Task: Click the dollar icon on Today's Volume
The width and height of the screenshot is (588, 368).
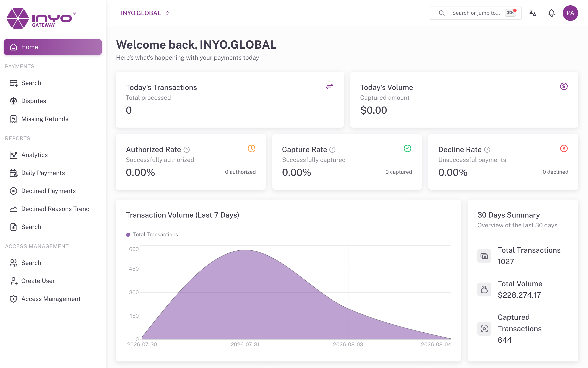Action: click(564, 86)
